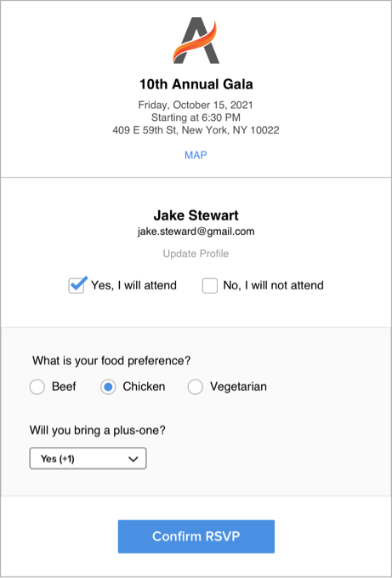Image resolution: width=392 pixels, height=578 pixels.
Task: Click the orange flame A logo
Action: click(196, 40)
